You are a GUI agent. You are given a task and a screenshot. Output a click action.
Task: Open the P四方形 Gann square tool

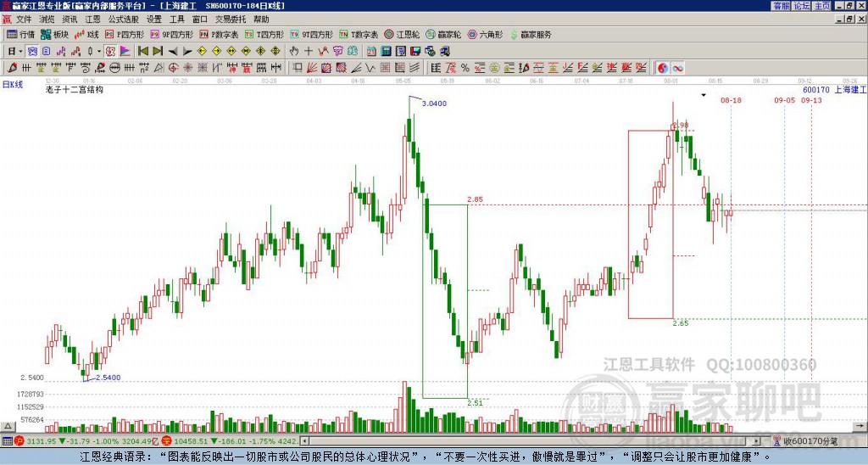click(125, 34)
